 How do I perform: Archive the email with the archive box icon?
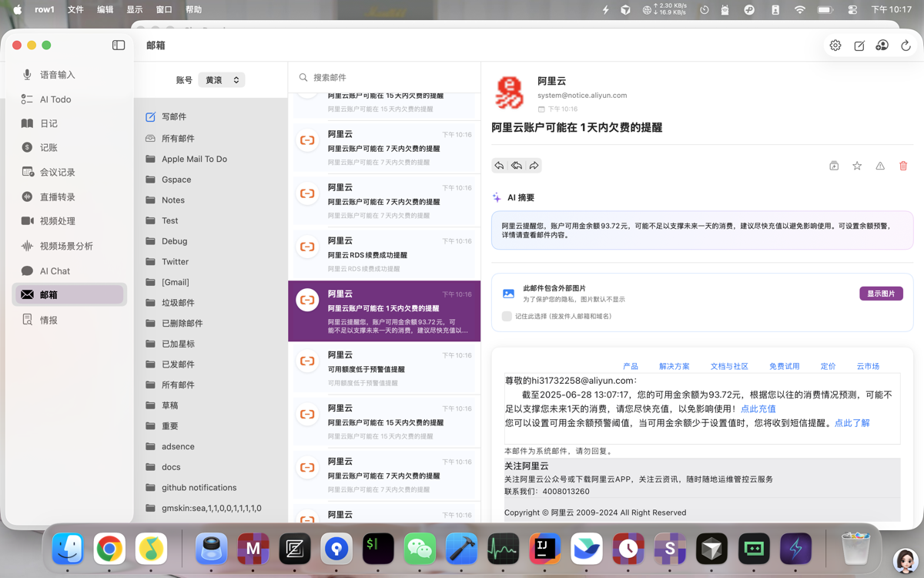(834, 166)
